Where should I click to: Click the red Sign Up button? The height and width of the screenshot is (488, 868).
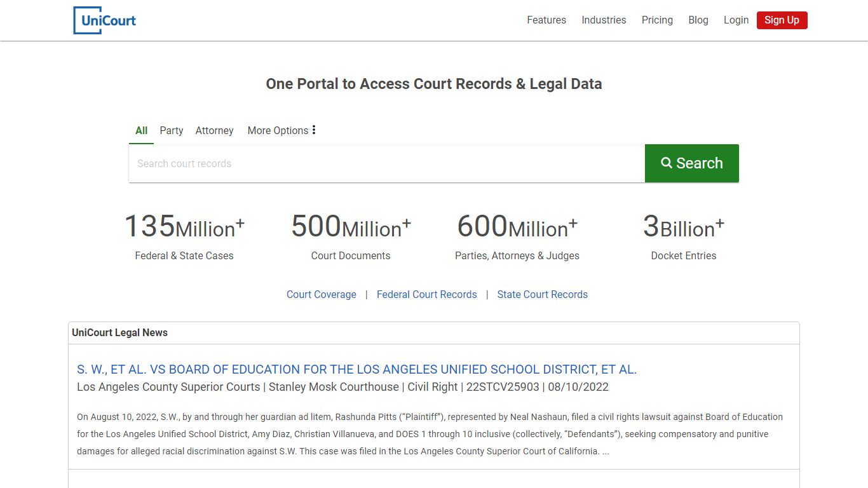tap(782, 20)
